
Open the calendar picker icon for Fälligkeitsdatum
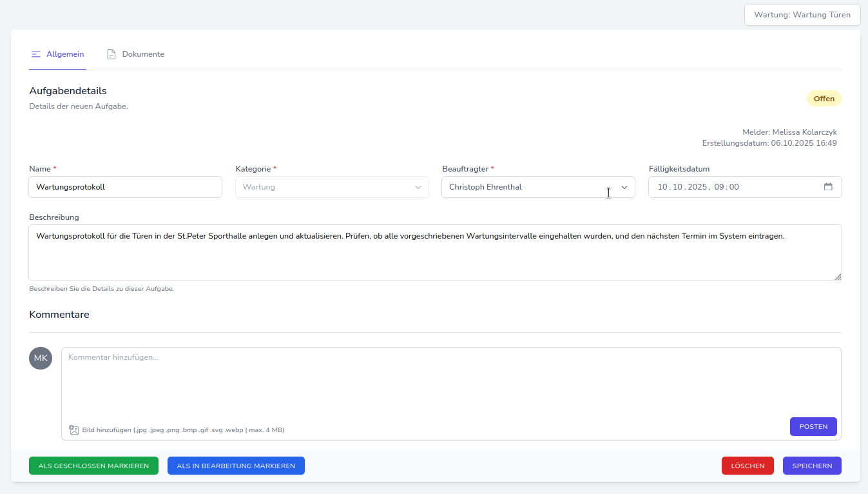click(828, 187)
